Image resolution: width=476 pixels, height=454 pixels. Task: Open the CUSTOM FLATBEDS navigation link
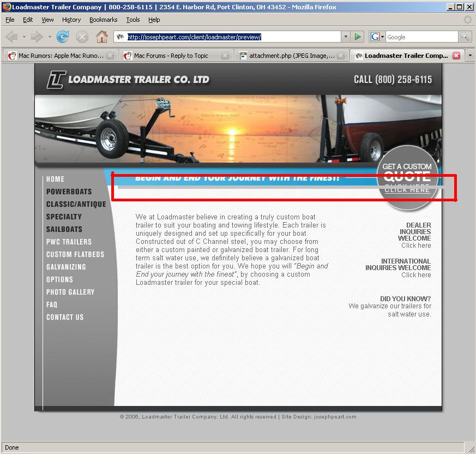tap(75, 254)
